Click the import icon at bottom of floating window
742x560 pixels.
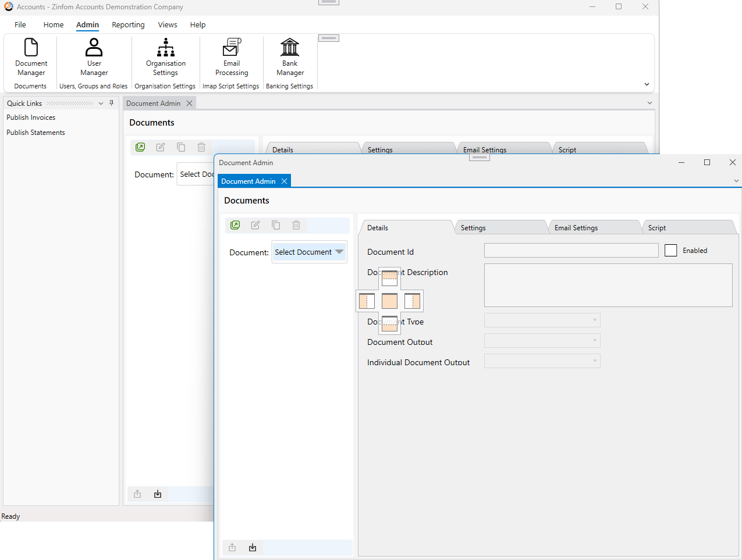tap(253, 547)
